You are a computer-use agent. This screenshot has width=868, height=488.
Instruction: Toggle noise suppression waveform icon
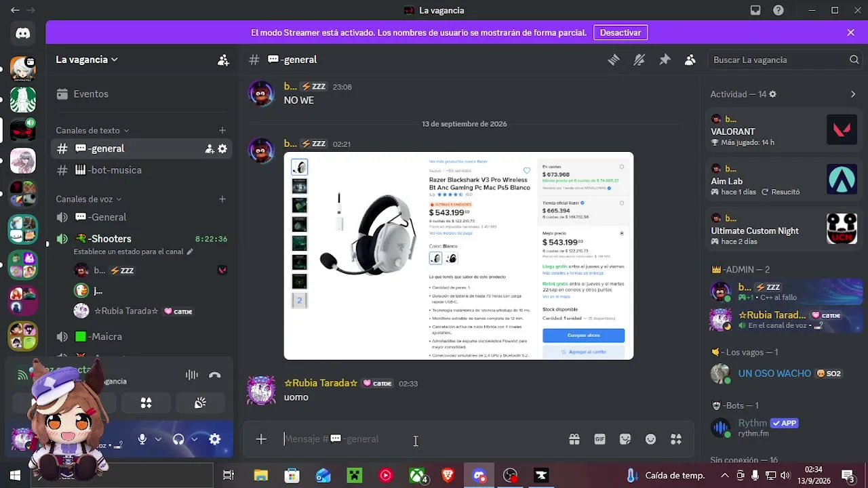click(x=192, y=375)
